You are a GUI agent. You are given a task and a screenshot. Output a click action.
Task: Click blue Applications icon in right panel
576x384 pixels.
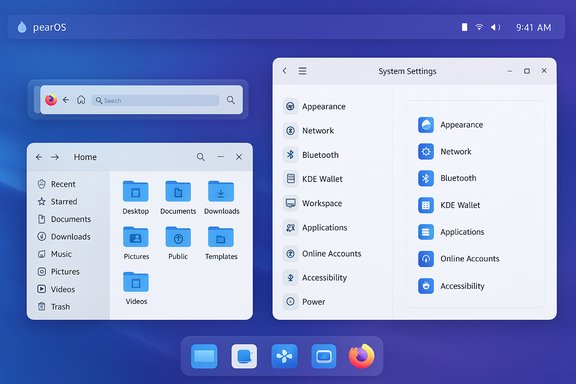pos(426,232)
